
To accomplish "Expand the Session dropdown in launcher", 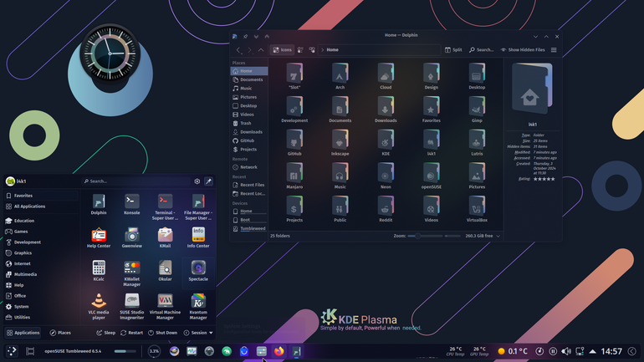I will coord(198,333).
